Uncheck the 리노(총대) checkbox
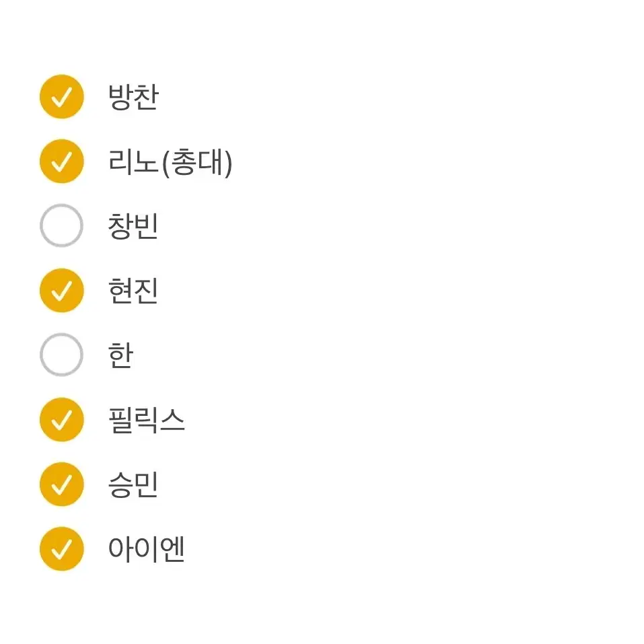The width and height of the screenshot is (644, 644). (x=62, y=161)
